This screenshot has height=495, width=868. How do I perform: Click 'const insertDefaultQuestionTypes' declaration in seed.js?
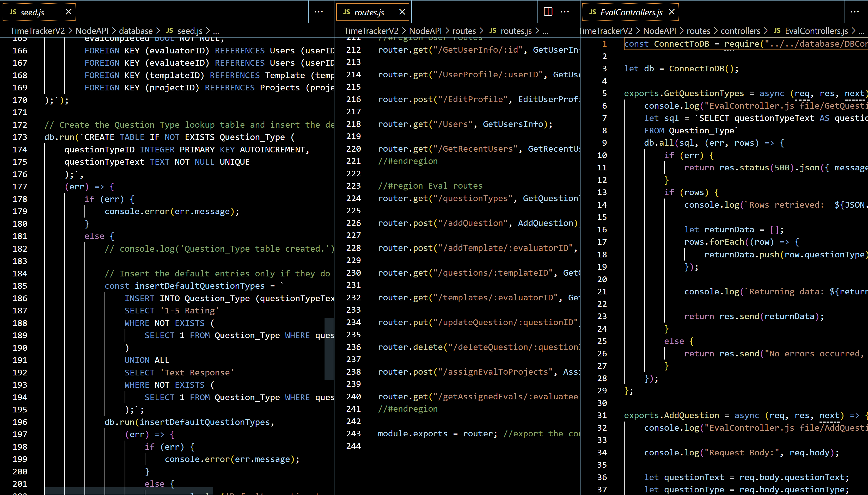coord(194,286)
